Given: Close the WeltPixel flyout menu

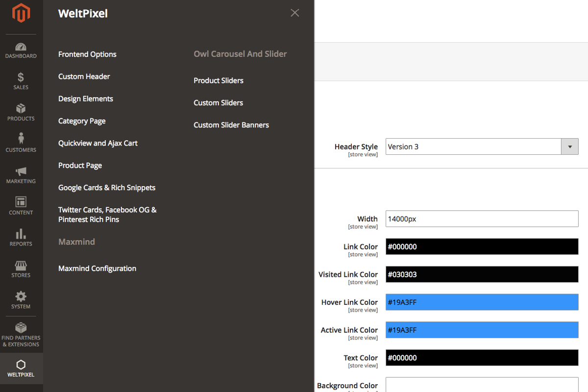Looking at the screenshot, I should [x=294, y=13].
